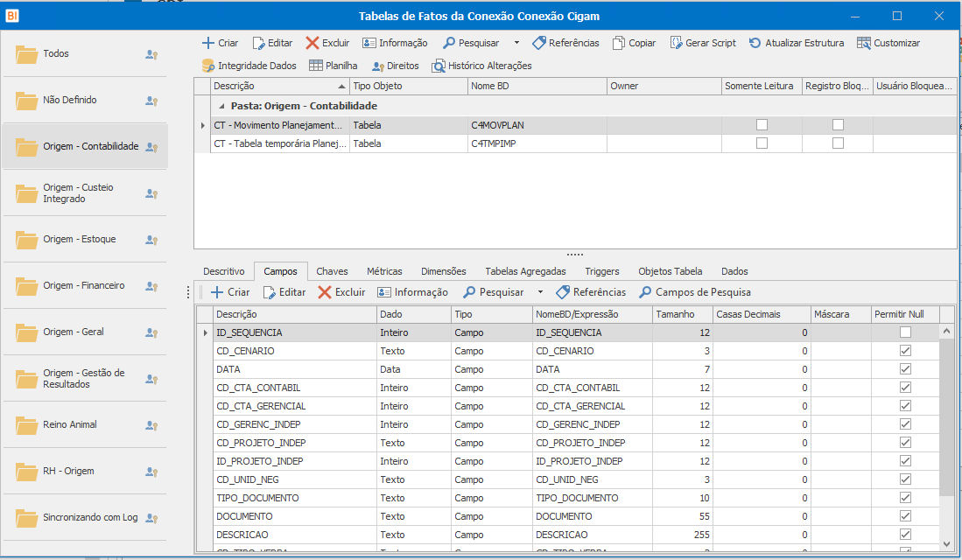Open the upper Pesquisar dropdown arrow
This screenshot has width=962, height=560.
[516, 43]
